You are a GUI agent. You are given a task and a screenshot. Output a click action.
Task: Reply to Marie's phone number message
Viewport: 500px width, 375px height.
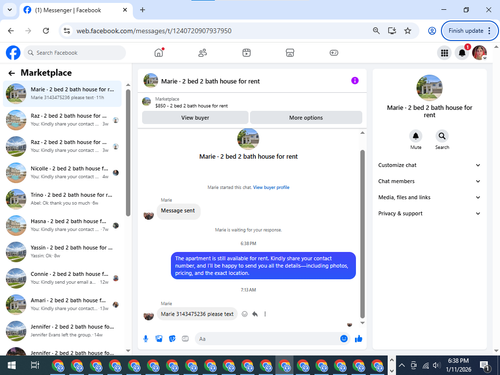click(x=255, y=314)
